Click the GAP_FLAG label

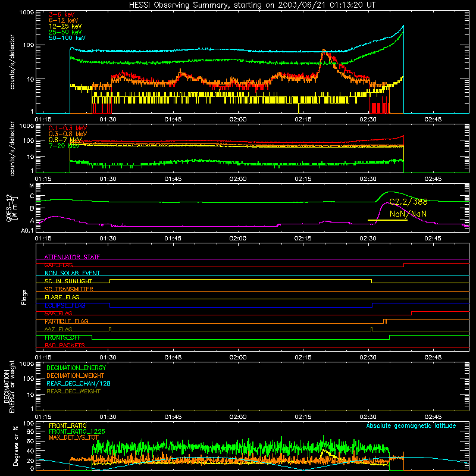point(58,265)
